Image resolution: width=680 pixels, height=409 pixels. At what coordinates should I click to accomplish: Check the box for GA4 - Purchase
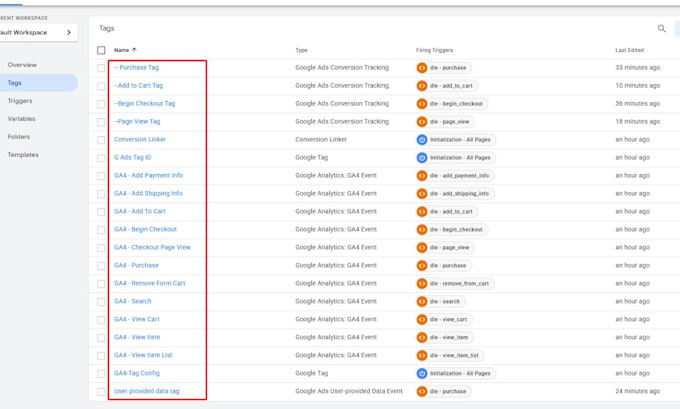tap(101, 266)
